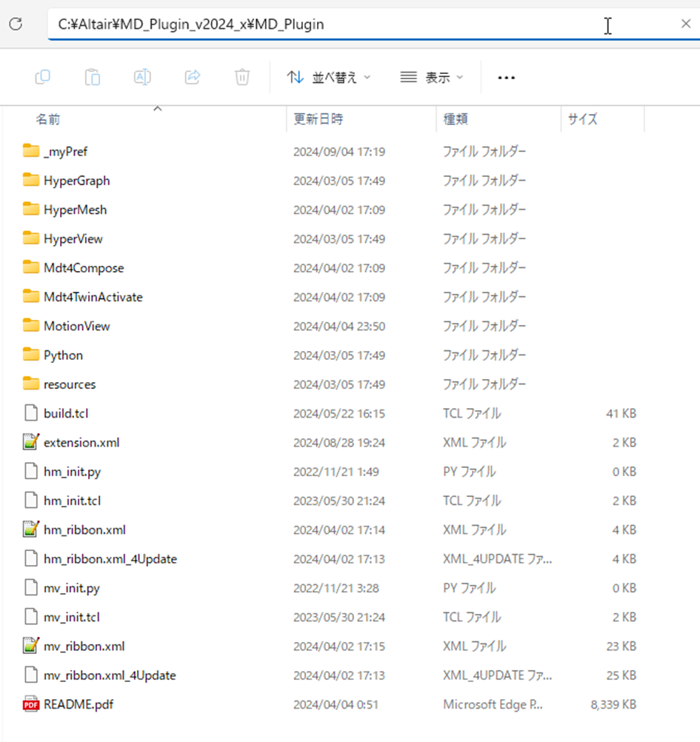This screenshot has width=700, height=742.
Task: Select the Mdt4Compose folder icon
Action: (x=31, y=267)
